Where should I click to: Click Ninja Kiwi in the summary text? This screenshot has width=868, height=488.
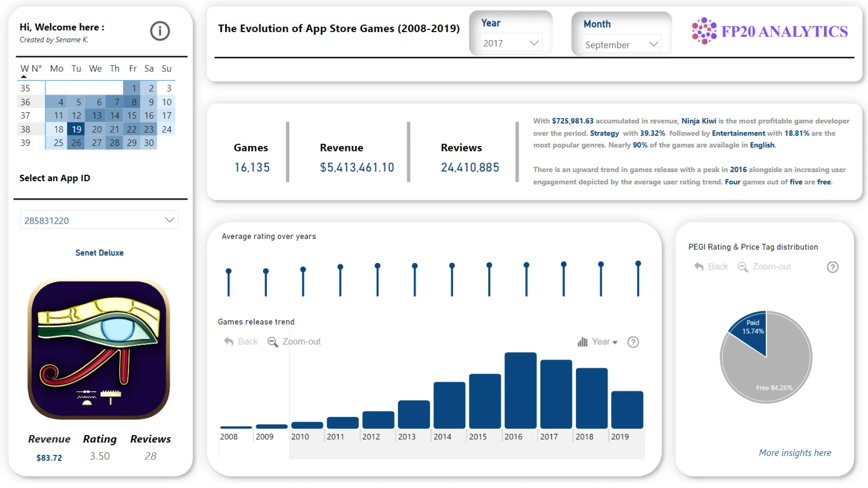[x=699, y=121]
